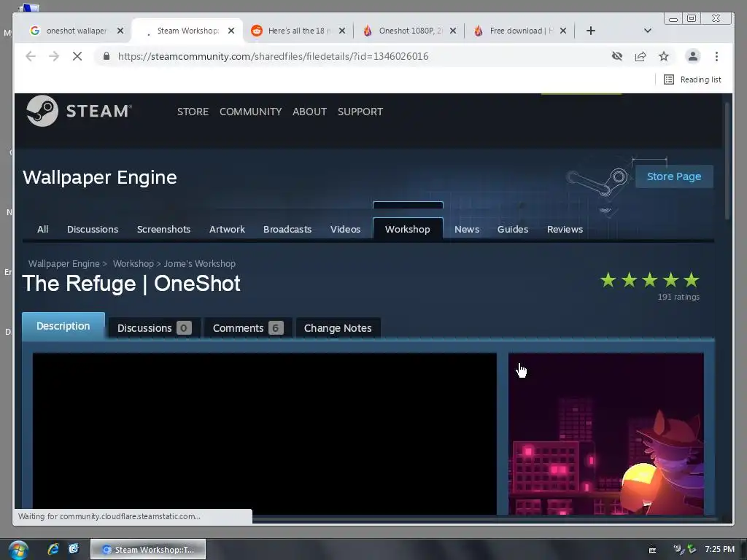Open the COMMUNITY menu
The image size is (747, 560).
(x=251, y=112)
